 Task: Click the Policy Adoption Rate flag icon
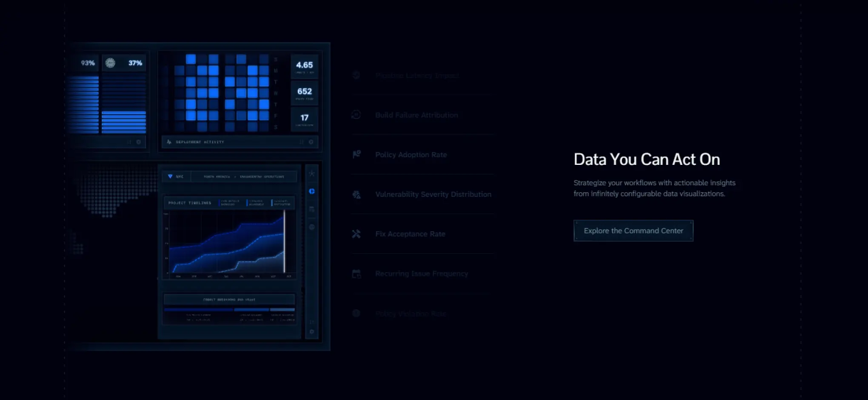coord(357,154)
